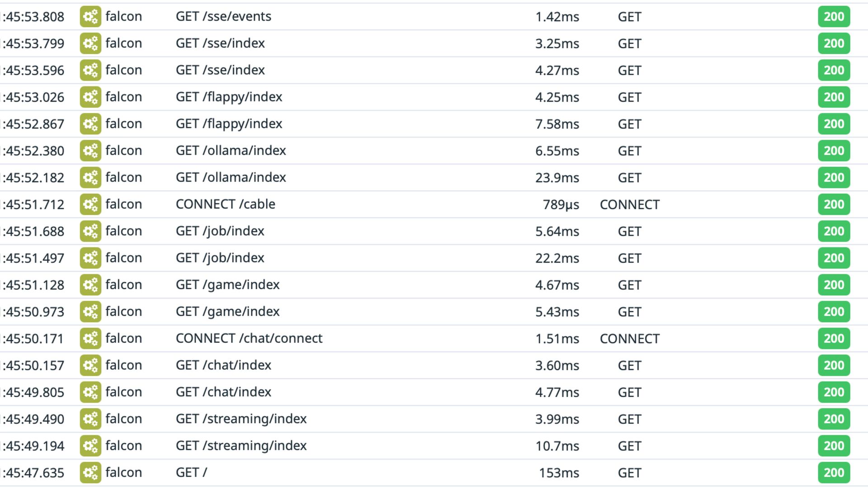The height and width of the screenshot is (488, 868).
Task: Click the service icon in the 23.9ms /ollama/index row
Action: pos(90,178)
